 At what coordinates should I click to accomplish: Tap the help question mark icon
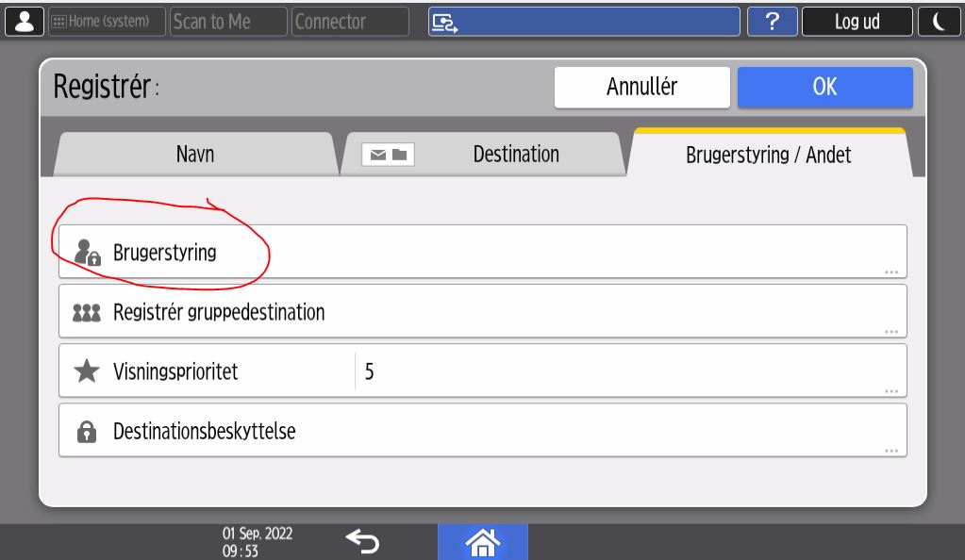pos(773,22)
